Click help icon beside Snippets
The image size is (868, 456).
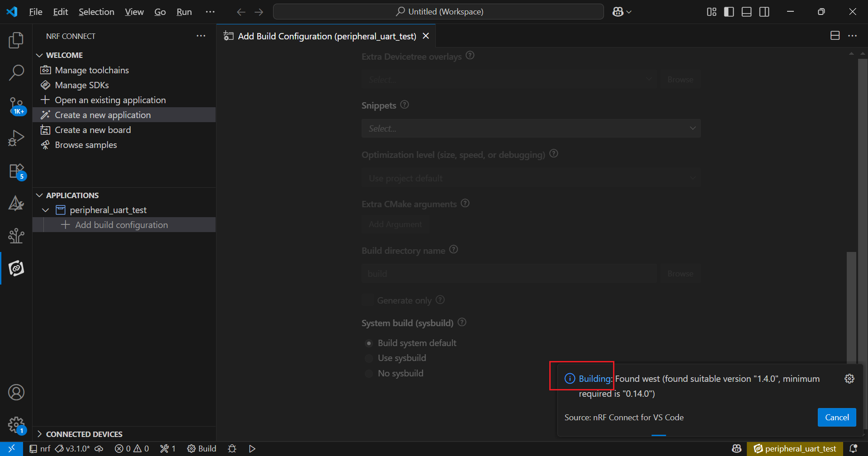405,104
